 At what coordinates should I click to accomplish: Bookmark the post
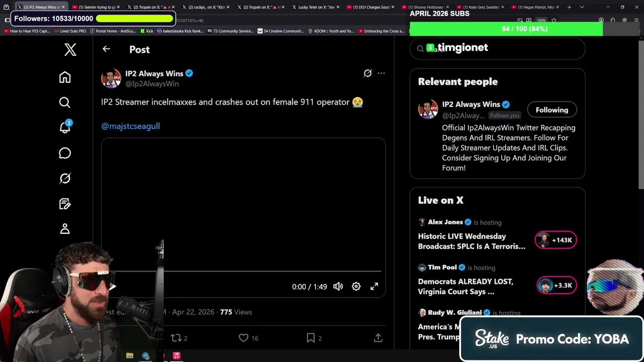(x=311, y=338)
